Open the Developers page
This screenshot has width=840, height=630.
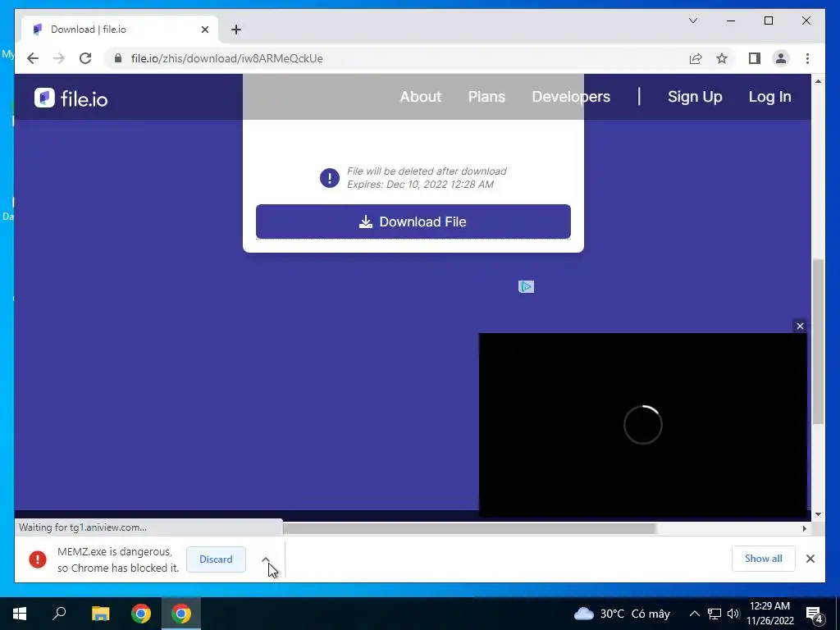point(571,97)
